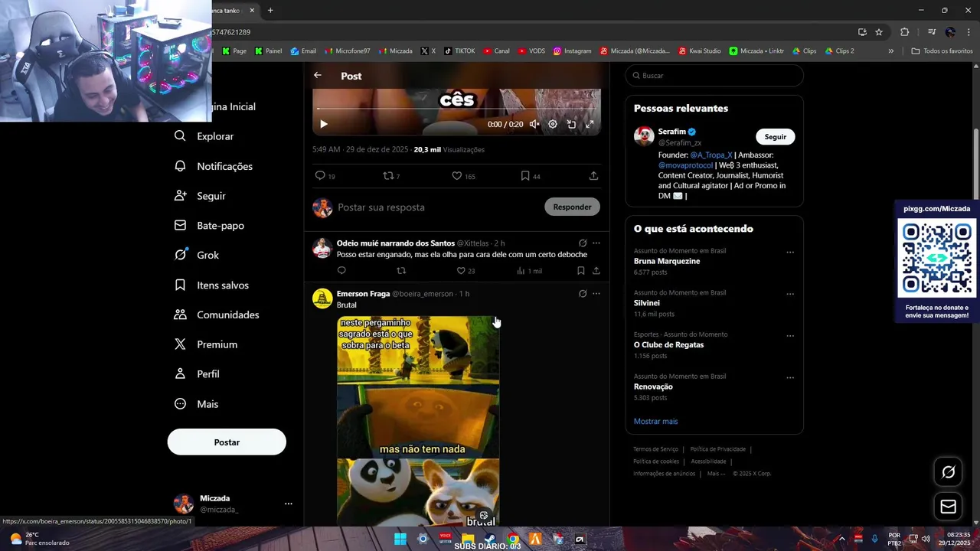Image resolution: width=980 pixels, height=551 pixels.
Task: Follow Serafim with the Seguir button
Action: tap(776, 137)
